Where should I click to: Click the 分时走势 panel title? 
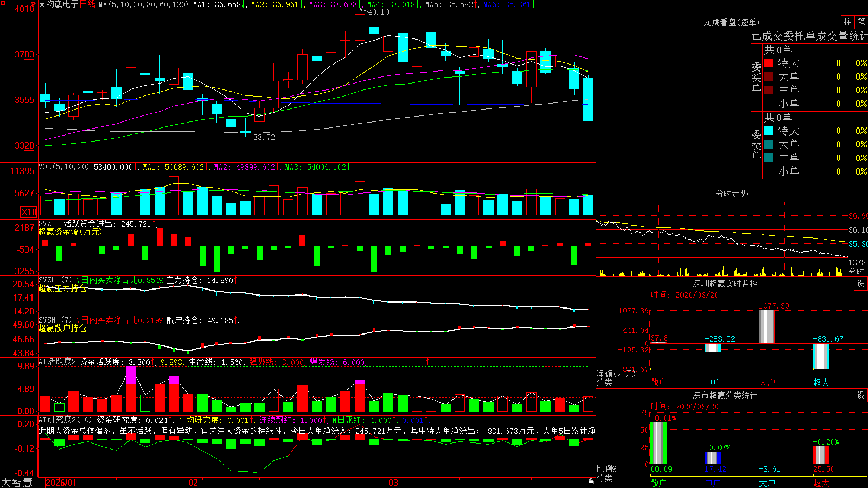coord(731,194)
